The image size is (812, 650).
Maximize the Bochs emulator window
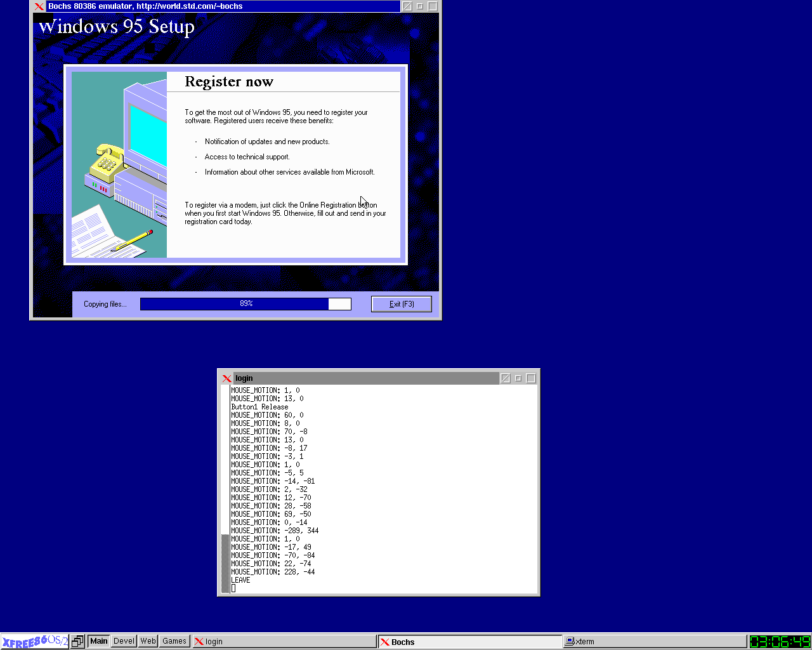[433, 6]
